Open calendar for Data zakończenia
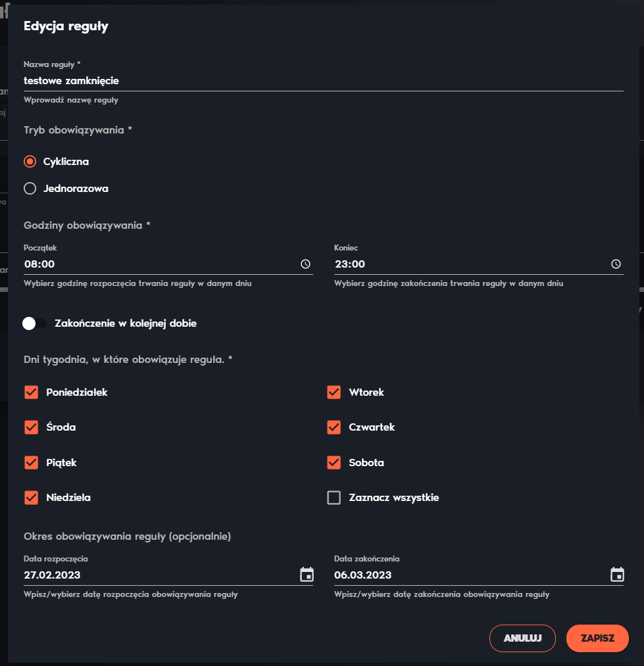The width and height of the screenshot is (644, 666). point(617,575)
